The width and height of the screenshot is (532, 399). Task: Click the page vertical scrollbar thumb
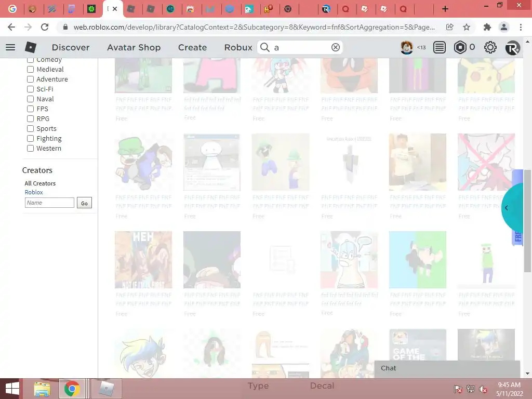[x=527, y=220]
